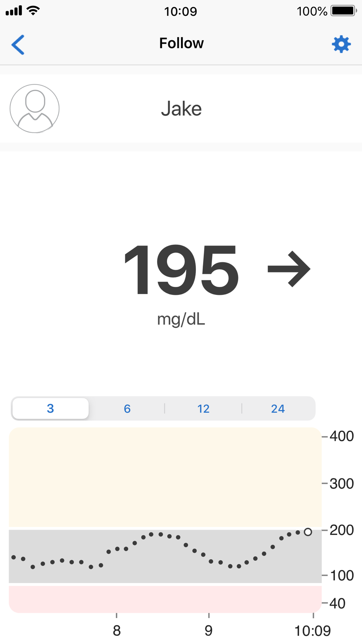The image size is (362, 644).
Task: Switch to the 12-hour graph view
Action: click(x=203, y=409)
